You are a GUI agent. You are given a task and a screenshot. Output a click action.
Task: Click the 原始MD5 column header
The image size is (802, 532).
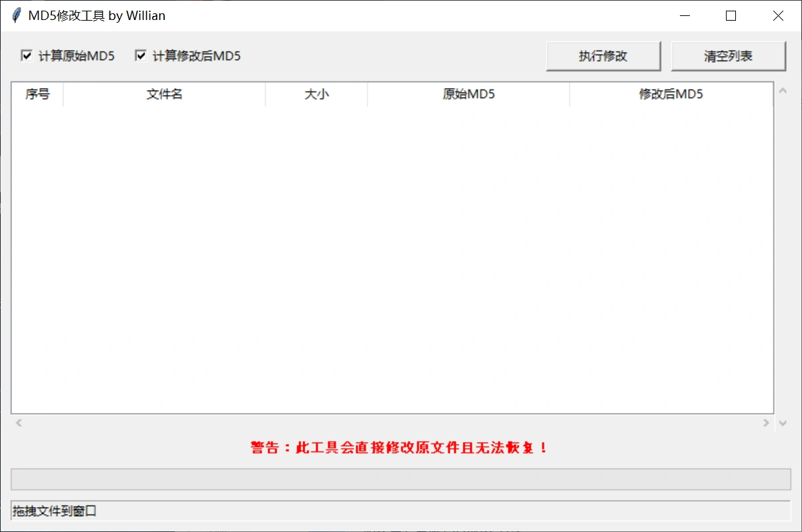(468, 94)
